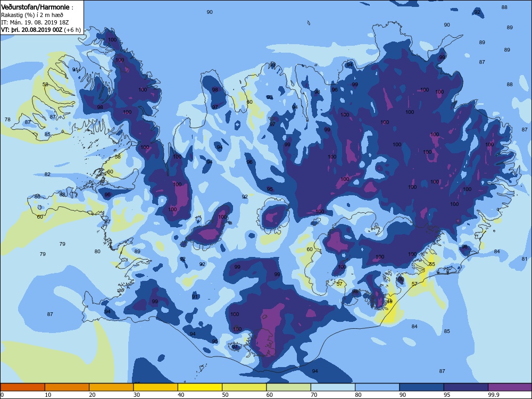The image size is (532, 399).
Task: Select the '20' legend scale label
Action: [x=92, y=395]
